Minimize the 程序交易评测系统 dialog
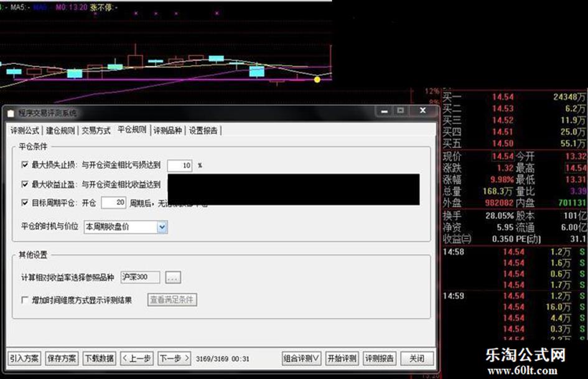 click(x=382, y=111)
